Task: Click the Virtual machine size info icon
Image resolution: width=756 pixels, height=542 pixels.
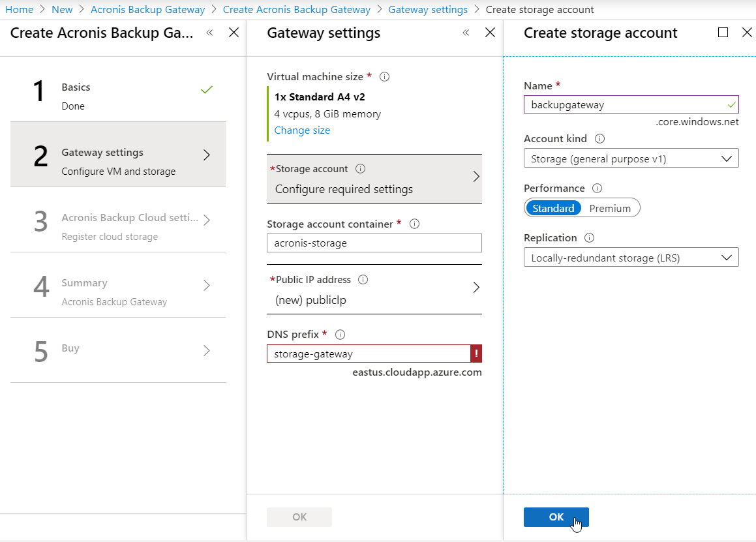Action: (384, 77)
